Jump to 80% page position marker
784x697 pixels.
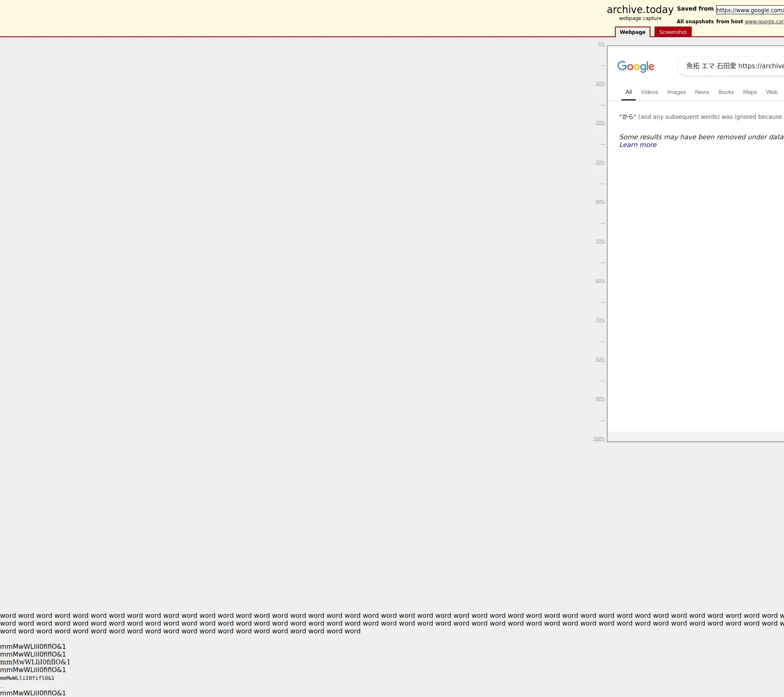pos(599,360)
